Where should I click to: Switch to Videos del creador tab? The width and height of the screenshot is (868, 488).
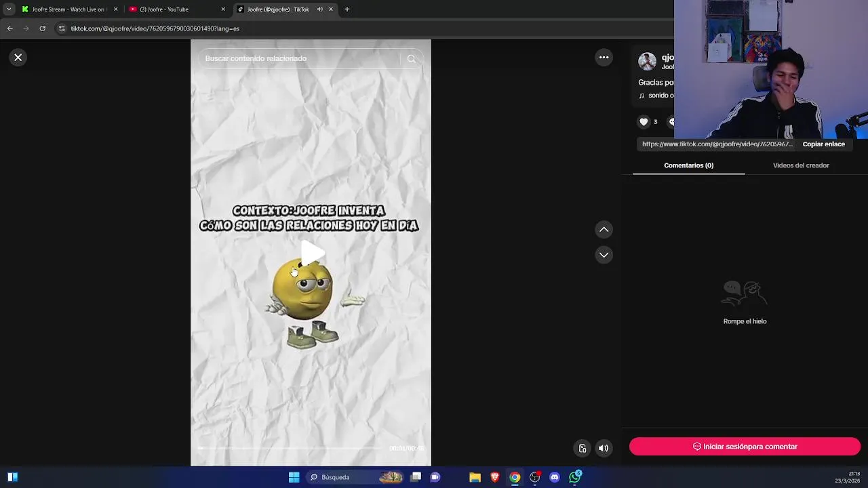[801, 165]
